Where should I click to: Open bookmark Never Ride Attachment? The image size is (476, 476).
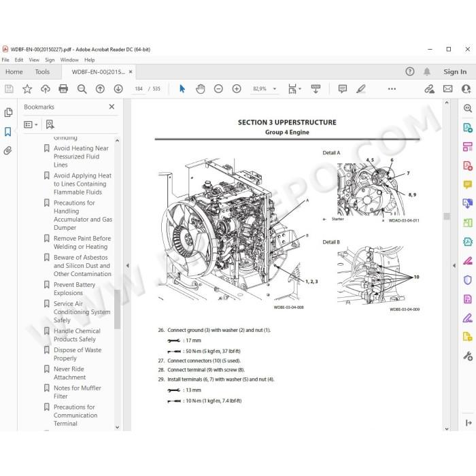click(69, 373)
